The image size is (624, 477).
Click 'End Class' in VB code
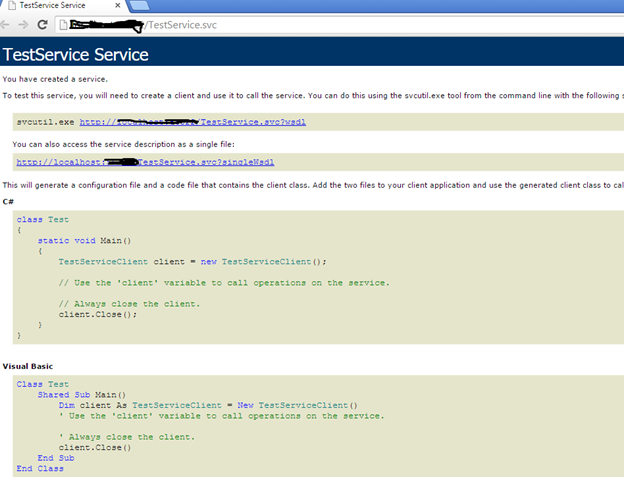click(40, 468)
